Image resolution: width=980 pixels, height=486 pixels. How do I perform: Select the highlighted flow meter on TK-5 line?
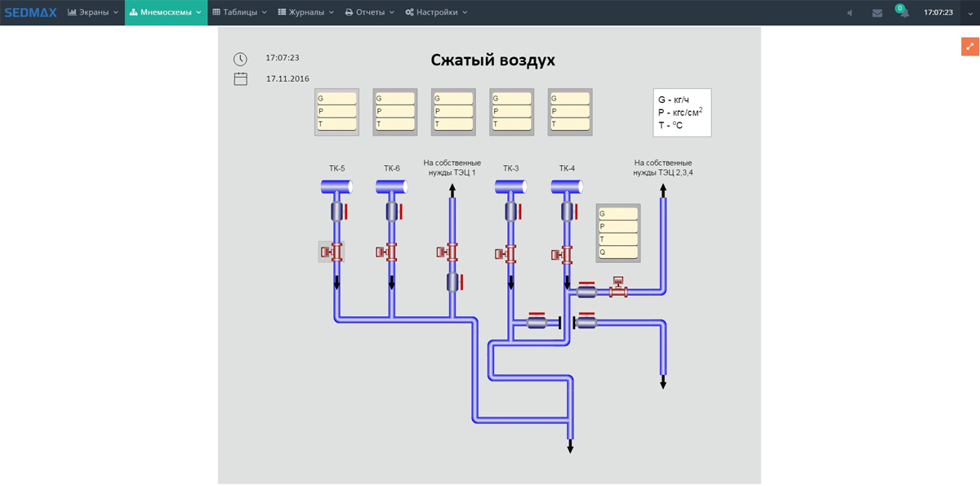(x=332, y=252)
